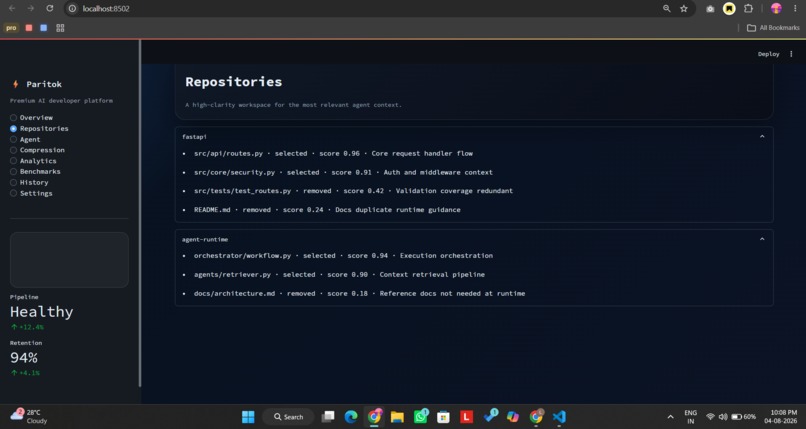Click the README.md removed row

click(327, 210)
